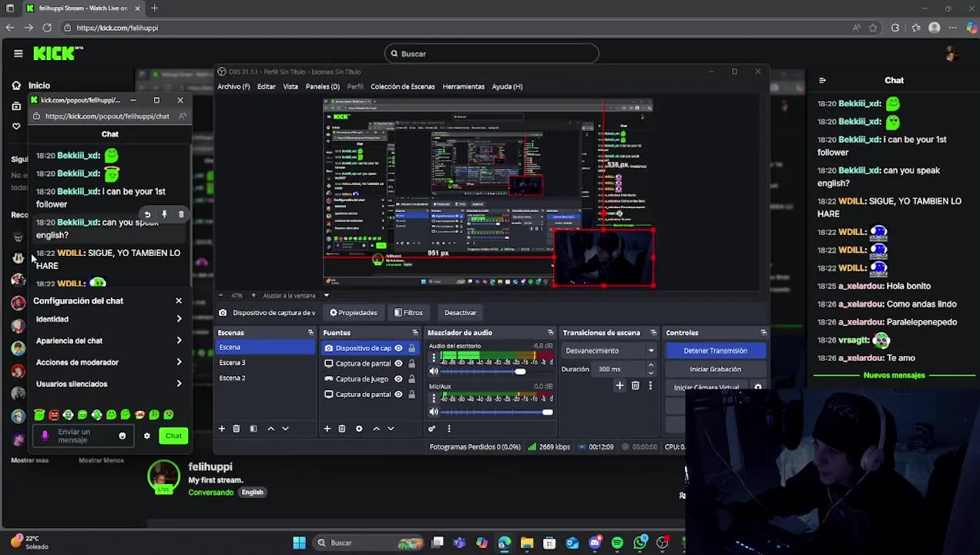Image resolution: width=980 pixels, height=555 pixels.
Task: Click reply icon on hovered chat message
Action: point(147,214)
